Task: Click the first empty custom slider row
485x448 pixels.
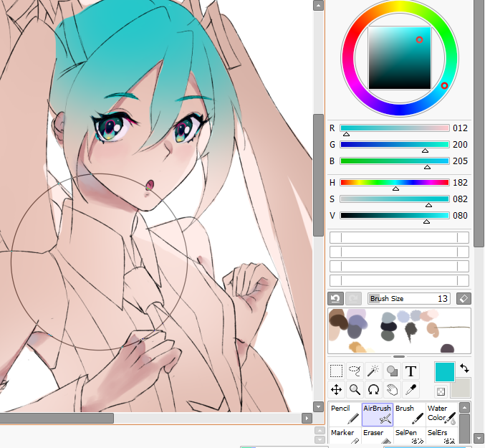Action: tap(399, 237)
